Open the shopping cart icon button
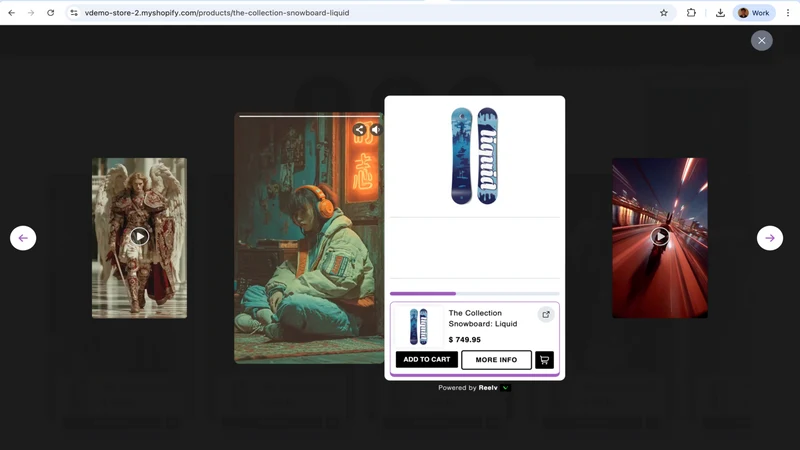Viewport: 800px width, 450px height. point(544,360)
